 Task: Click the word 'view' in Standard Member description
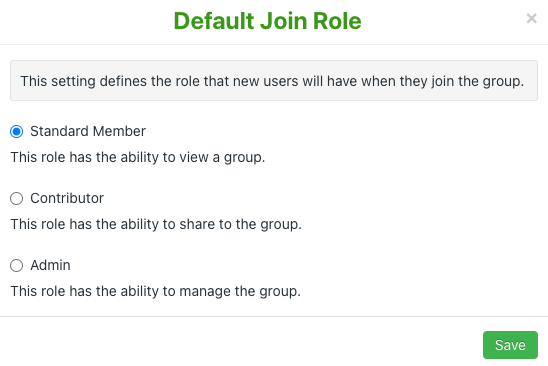194,157
